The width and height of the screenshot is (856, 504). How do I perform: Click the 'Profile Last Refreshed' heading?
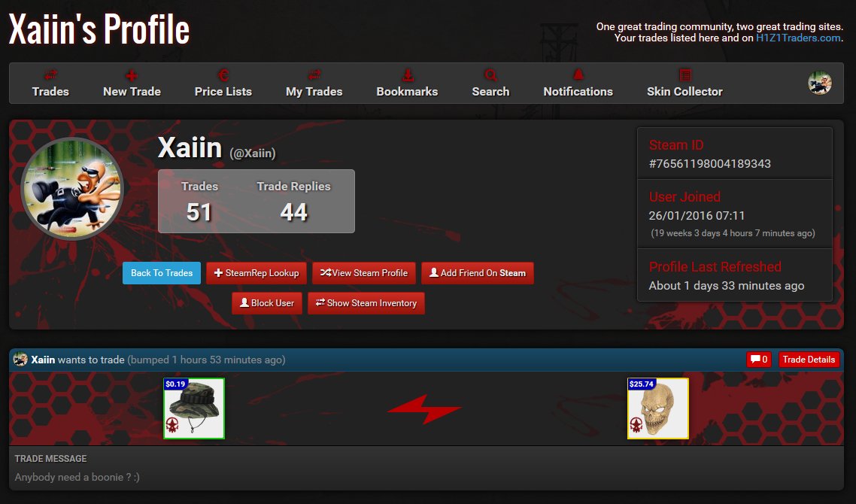click(715, 267)
